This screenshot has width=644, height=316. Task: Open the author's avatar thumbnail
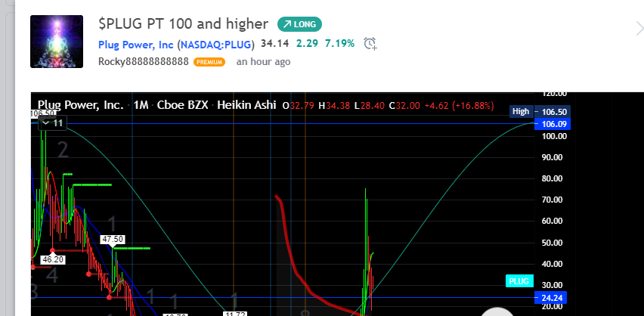pyautogui.click(x=57, y=42)
